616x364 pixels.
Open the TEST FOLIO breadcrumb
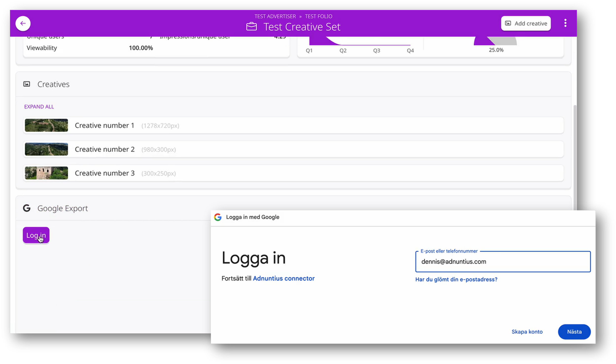click(x=318, y=17)
